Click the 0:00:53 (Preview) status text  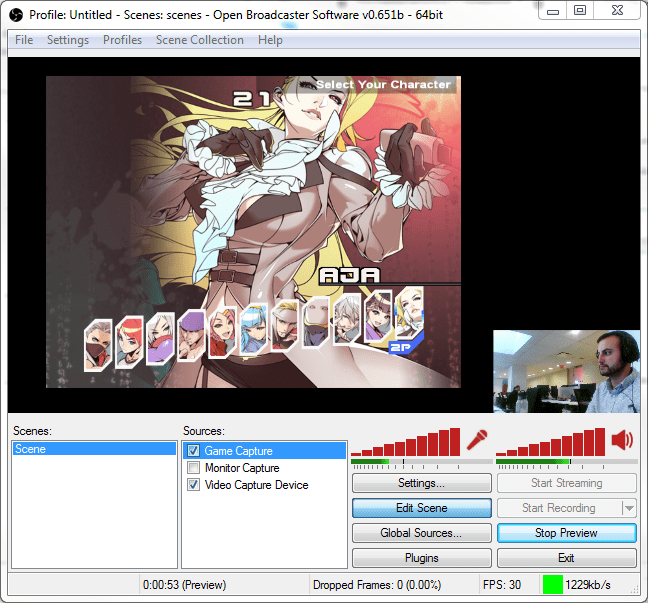point(184,585)
